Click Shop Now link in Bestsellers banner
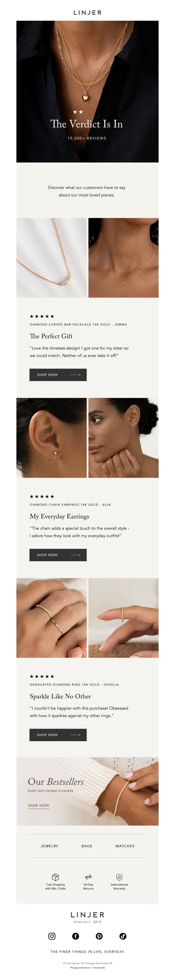 pyautogui.click(x=38, y=805)
